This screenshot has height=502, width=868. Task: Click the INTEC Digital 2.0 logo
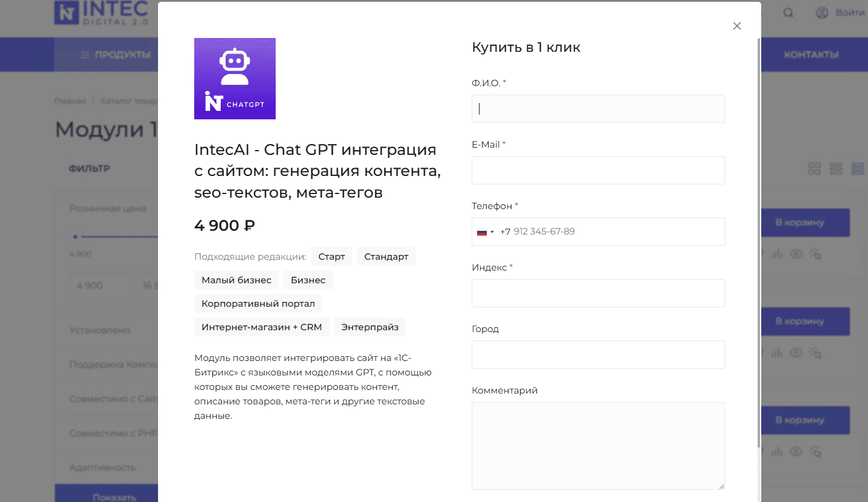[x=101, y=13]
